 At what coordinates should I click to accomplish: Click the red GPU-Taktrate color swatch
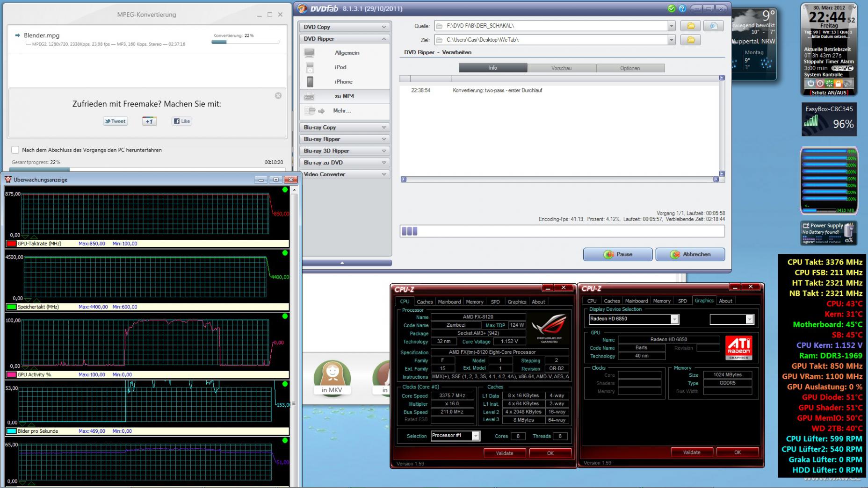(11, 244)
